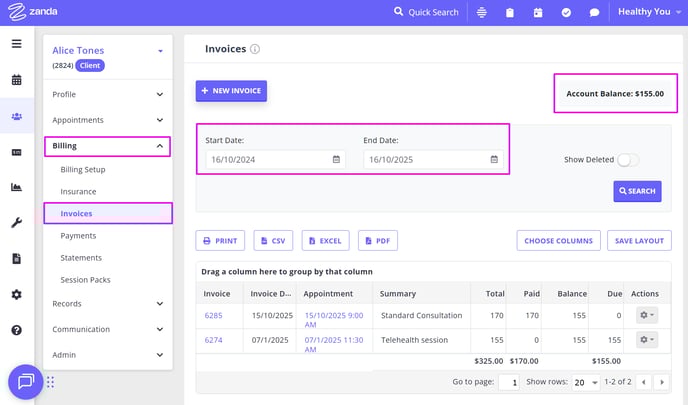Viewport: 688px width, 405px height.
Task: Click the settings gear icon in sidebar
Action: coord(16,295)
